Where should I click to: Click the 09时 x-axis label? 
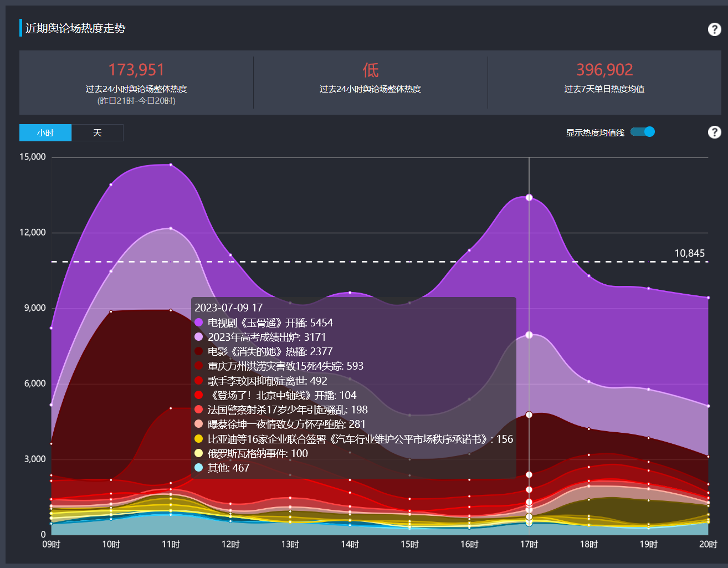pyautogui.click(x=52, y=544)
